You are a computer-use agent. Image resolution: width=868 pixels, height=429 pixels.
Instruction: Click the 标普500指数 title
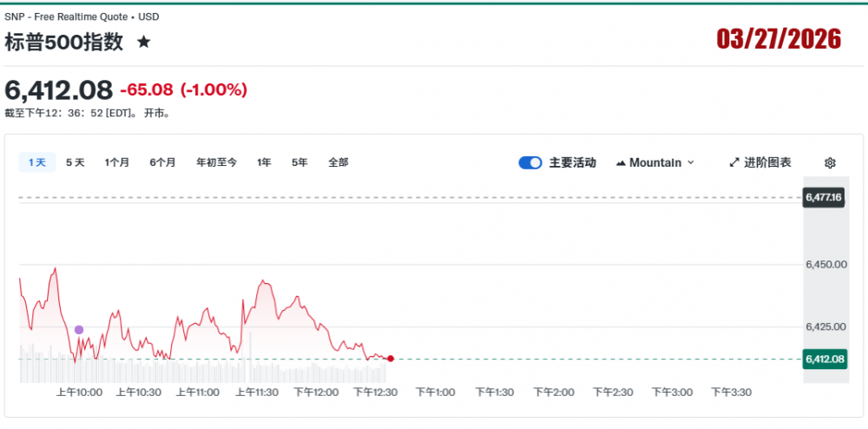pos(64,42)
